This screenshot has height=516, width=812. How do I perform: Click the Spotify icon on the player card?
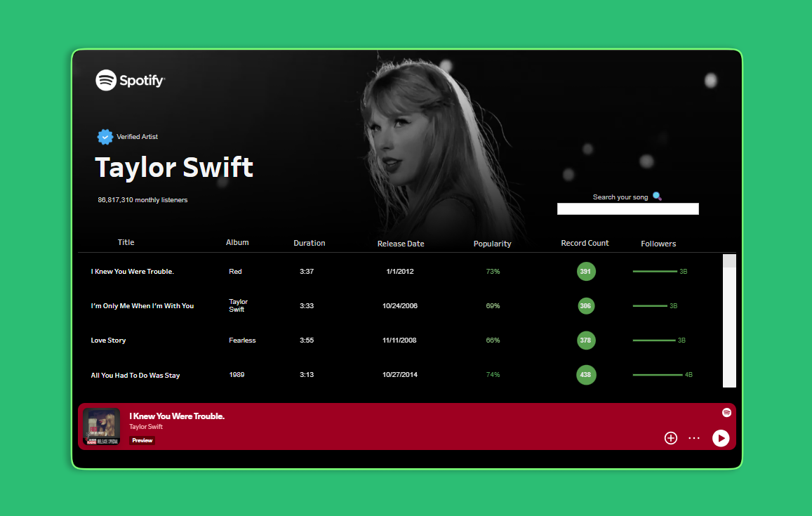(x=727, y=413)
